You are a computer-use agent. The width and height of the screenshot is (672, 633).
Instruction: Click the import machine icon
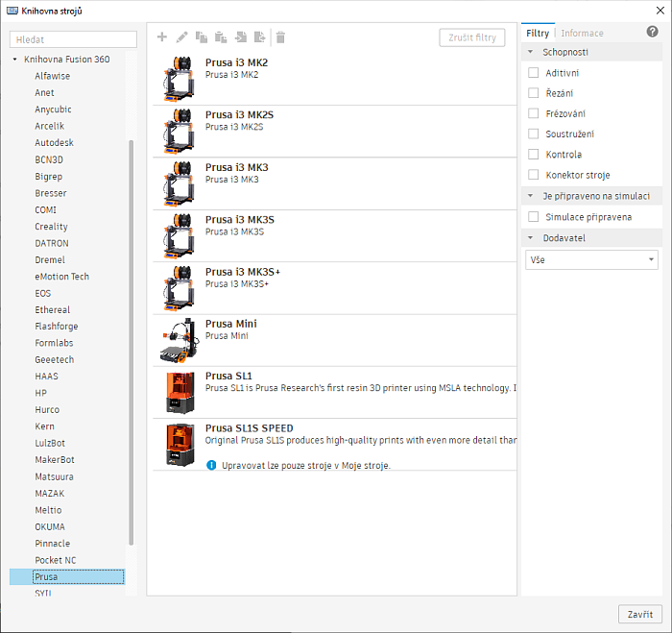(240, 37)
